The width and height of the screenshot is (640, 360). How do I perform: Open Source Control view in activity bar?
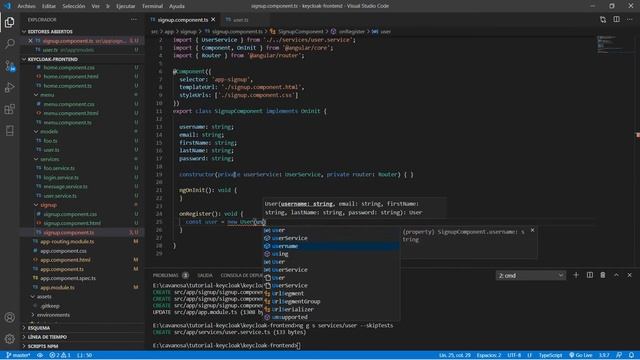[x=10, y=66]
